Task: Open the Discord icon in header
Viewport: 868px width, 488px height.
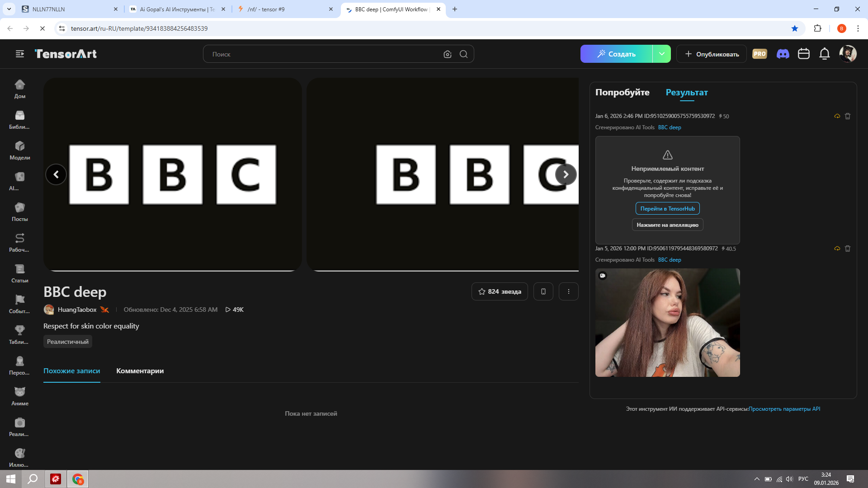Action: coord(783,54)
